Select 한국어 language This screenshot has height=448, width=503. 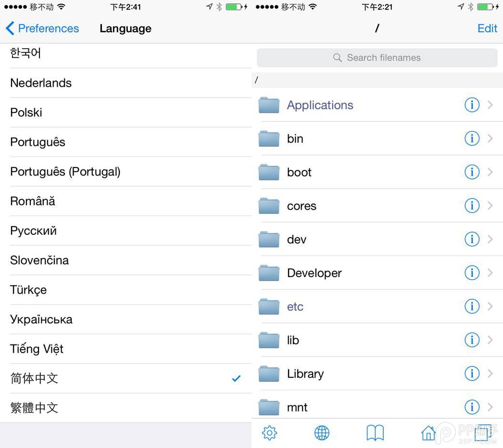(x=126, y=55)
